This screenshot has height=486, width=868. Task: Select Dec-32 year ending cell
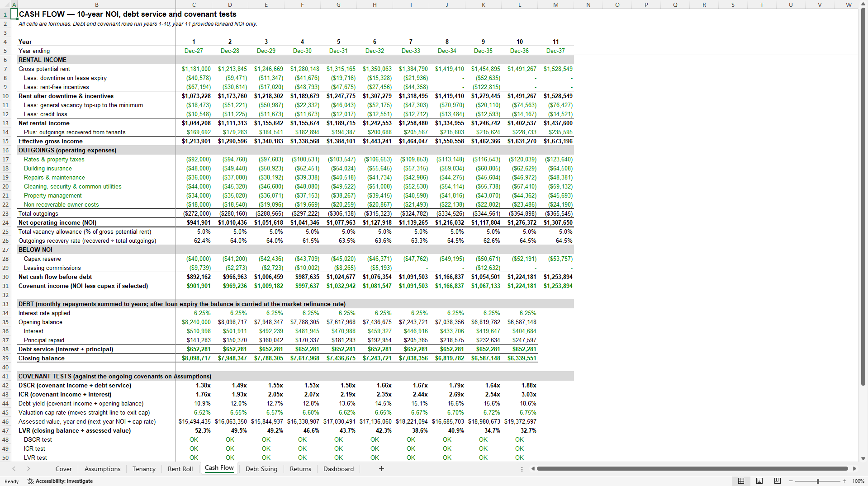375,51
